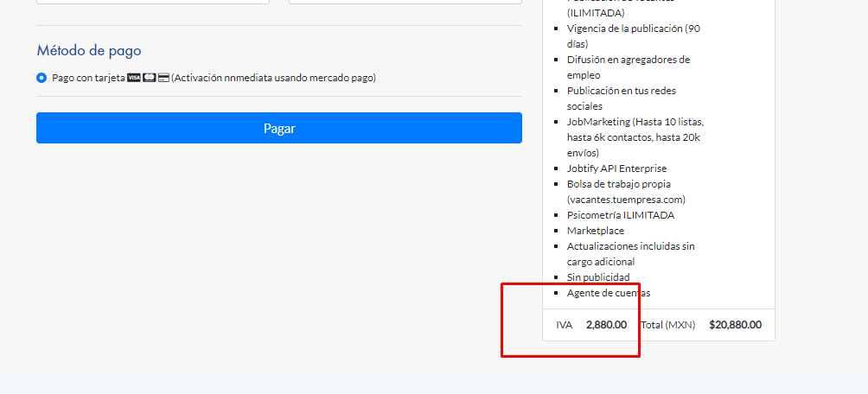Click the Visa card icon

(x=133, y=78)
